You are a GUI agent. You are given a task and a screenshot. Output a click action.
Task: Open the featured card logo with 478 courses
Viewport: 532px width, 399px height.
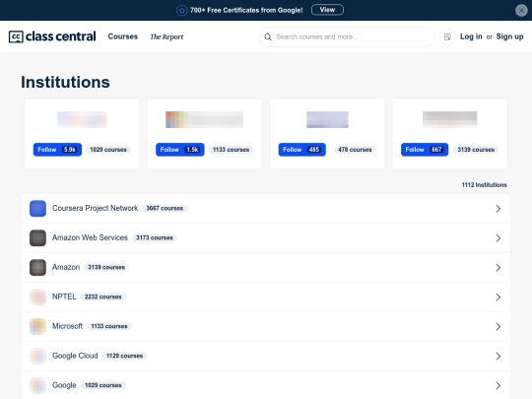click(327, 119)
